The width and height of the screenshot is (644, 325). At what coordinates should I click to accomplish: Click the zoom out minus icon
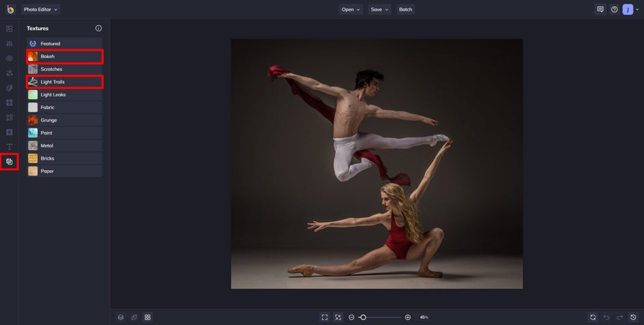[x=351, y=317]
